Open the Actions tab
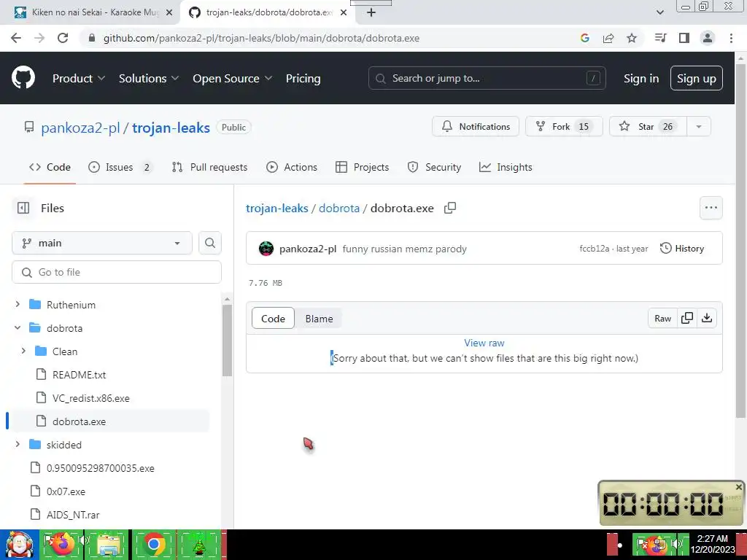This screenshot has height=560, width=747. pyautogui.click(x=292, y=167)
